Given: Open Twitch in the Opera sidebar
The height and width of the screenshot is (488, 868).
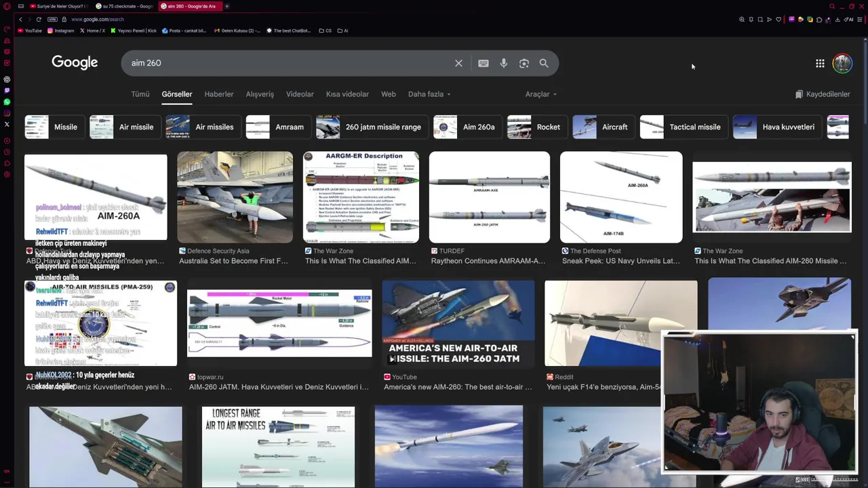Looking at the screenshot, I should tap(7, 90).
